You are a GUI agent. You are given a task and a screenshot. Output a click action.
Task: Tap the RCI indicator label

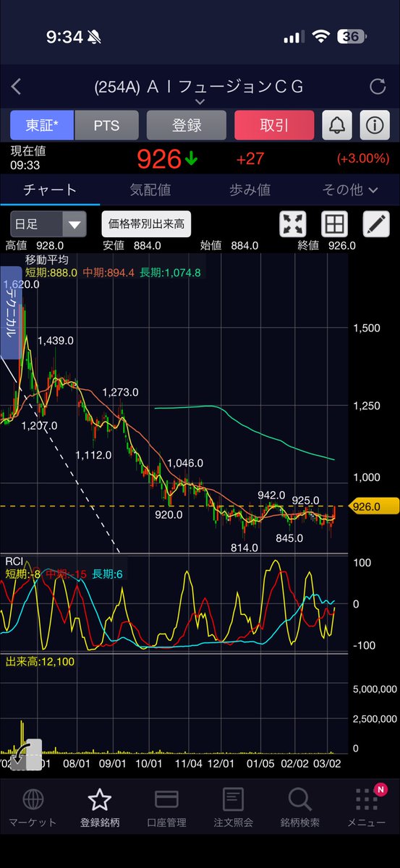coord(14,561)
